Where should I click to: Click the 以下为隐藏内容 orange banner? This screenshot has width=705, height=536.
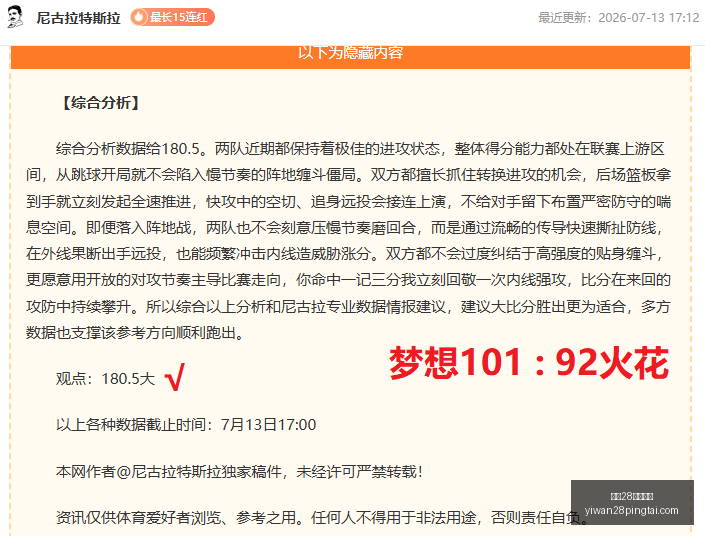[350, 57]
